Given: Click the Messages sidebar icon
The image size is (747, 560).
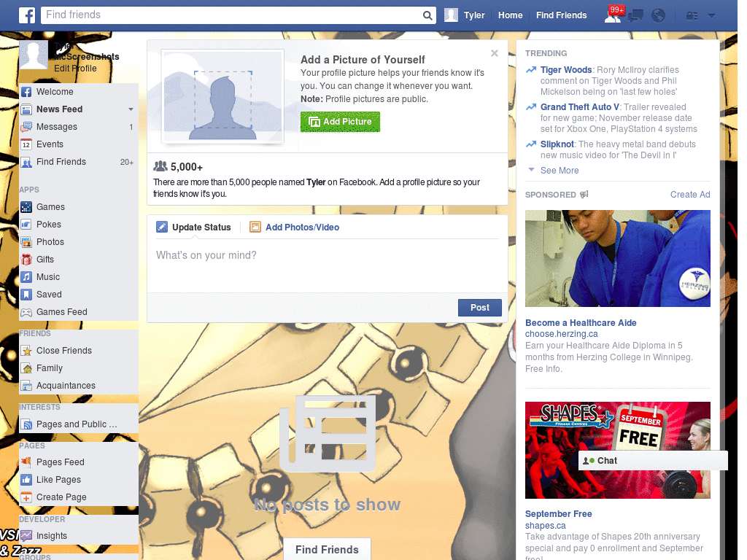Looking at the screenshot, I should [x=26, y=127].
